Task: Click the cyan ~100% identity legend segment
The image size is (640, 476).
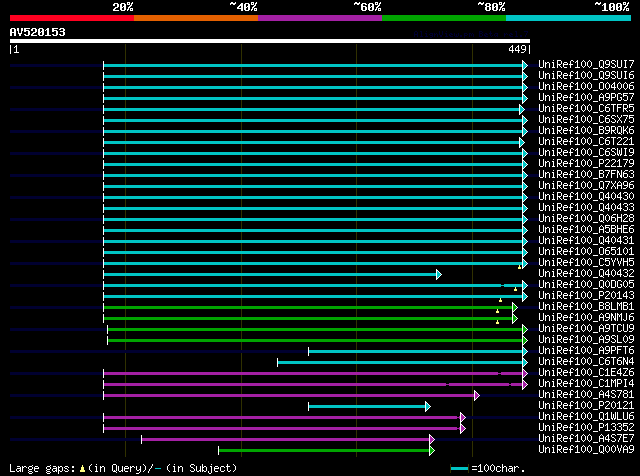Action: pyautogui.click(x=569, y=18)
